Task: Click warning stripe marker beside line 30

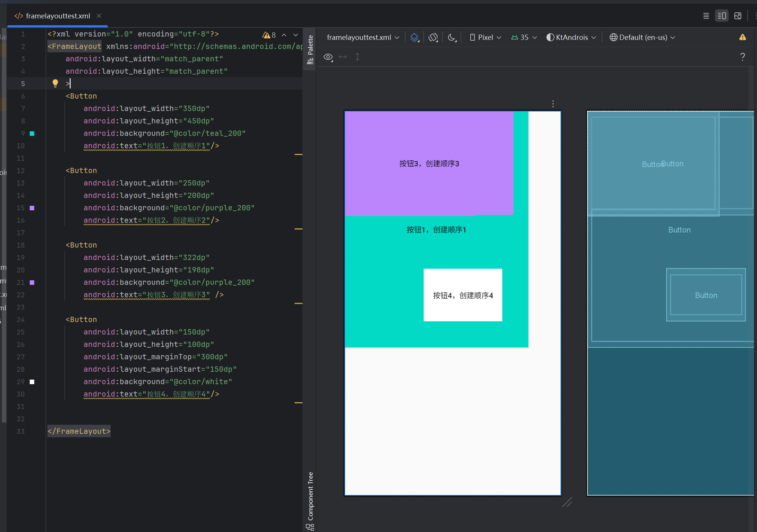Action: click(x=298, y=403)
